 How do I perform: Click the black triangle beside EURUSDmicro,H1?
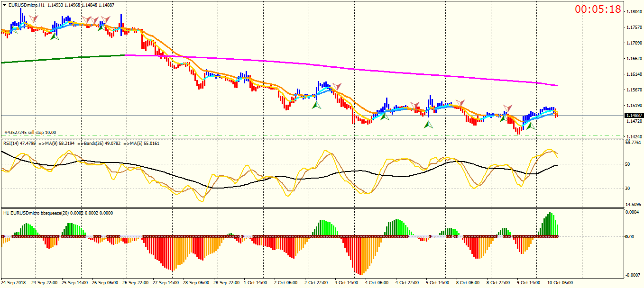click(5, 4)
